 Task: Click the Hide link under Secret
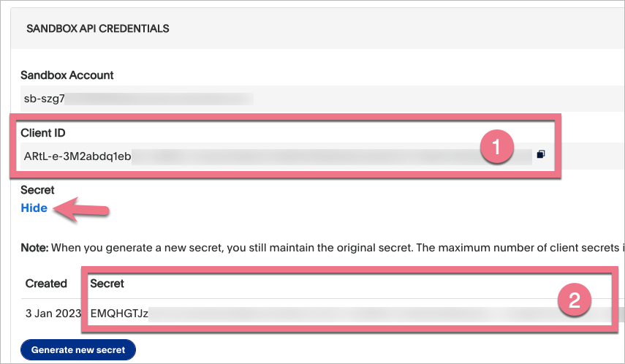point(34,208)
